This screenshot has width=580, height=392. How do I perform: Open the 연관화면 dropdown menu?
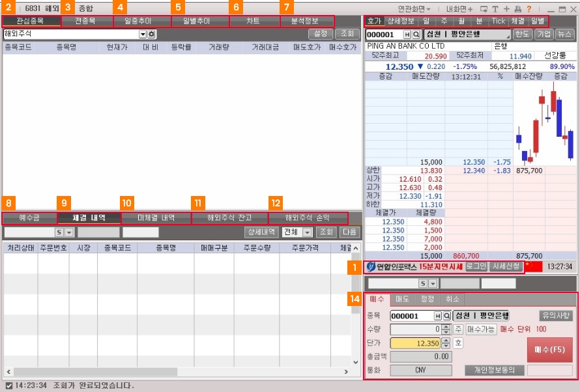point(414,9)
